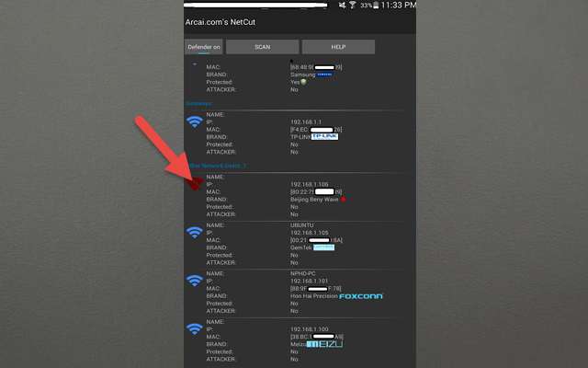Viewport: 588px width, 368px height.
Task: Tap the MAC address starting 38:BC
Action: click(317, 337)
